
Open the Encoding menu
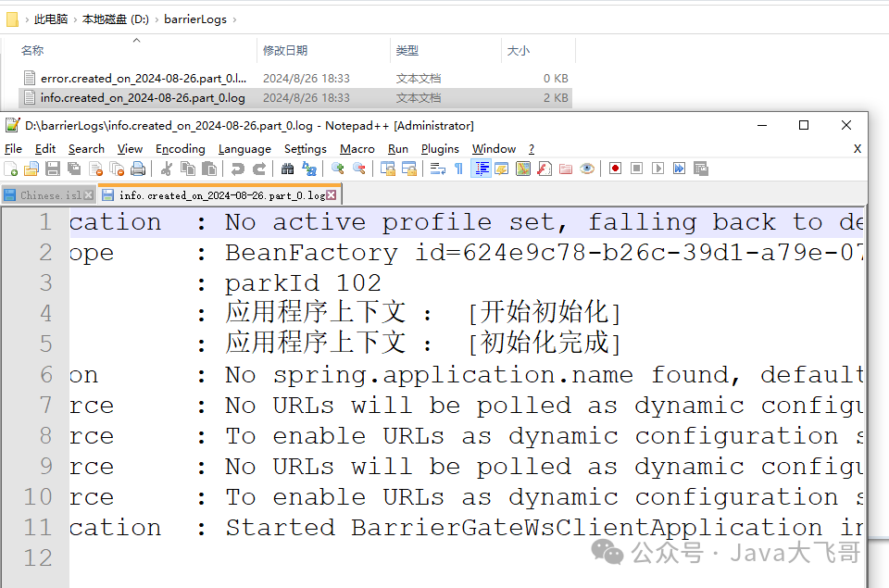point(181,149)
